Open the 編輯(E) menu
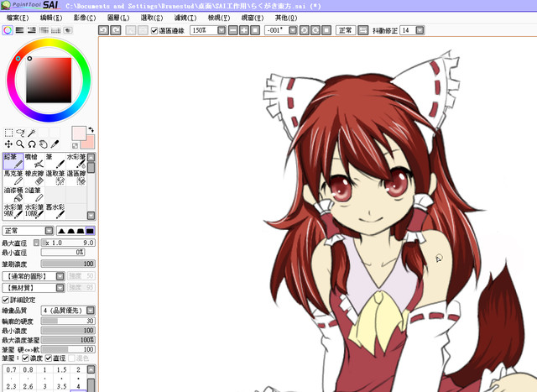 pos(51,18)
